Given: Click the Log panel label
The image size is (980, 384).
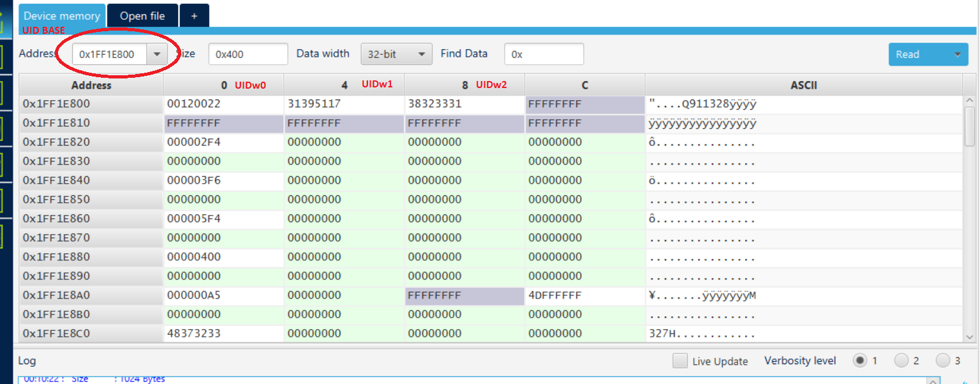Looking at the screenshot, I should click(27, 361).
